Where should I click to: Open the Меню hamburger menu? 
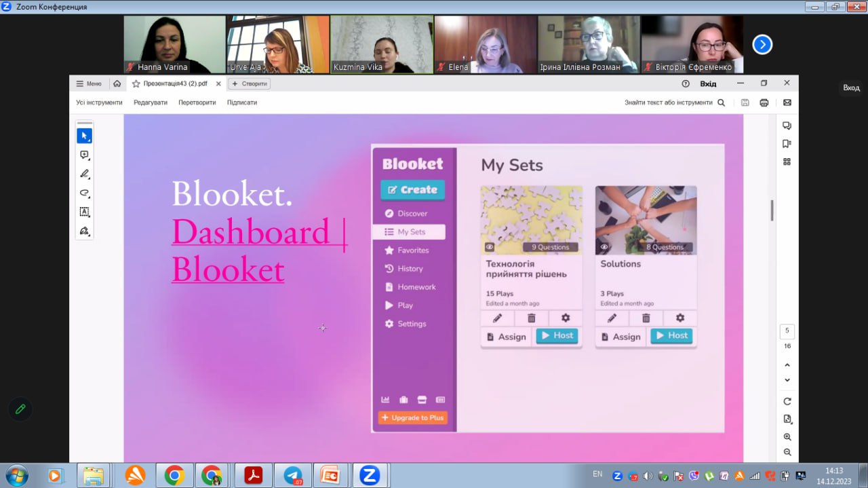point(89,83)
